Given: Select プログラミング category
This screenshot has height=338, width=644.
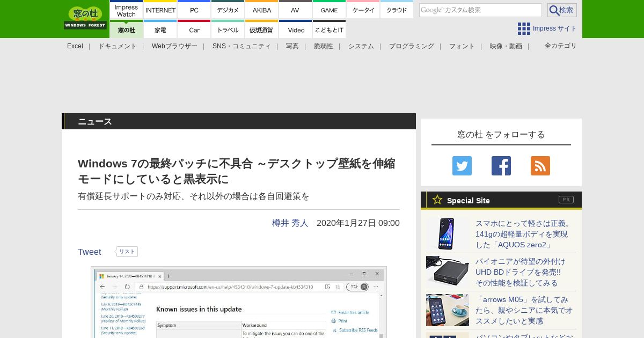Looking at the screenshot, I should (412, 46).
